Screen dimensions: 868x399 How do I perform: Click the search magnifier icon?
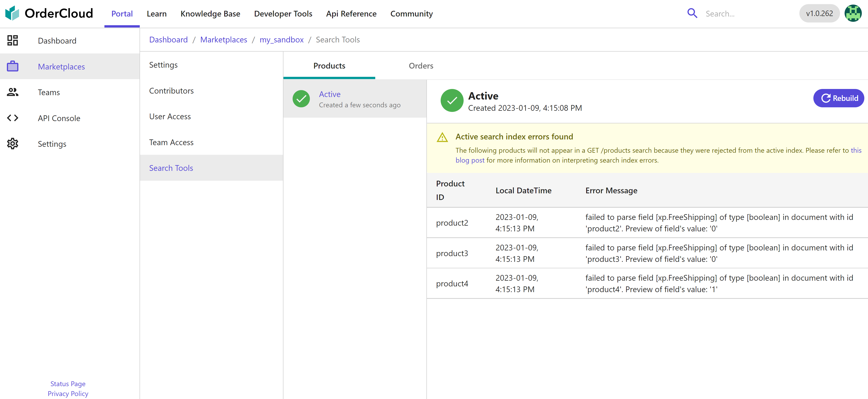692,13
